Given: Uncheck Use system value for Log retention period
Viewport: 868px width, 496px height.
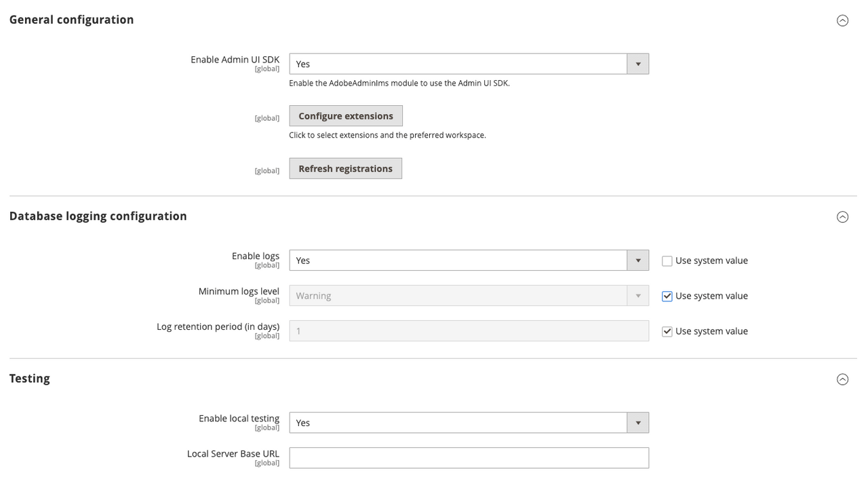Looking at the screenshot, I should tap(667, 332).
